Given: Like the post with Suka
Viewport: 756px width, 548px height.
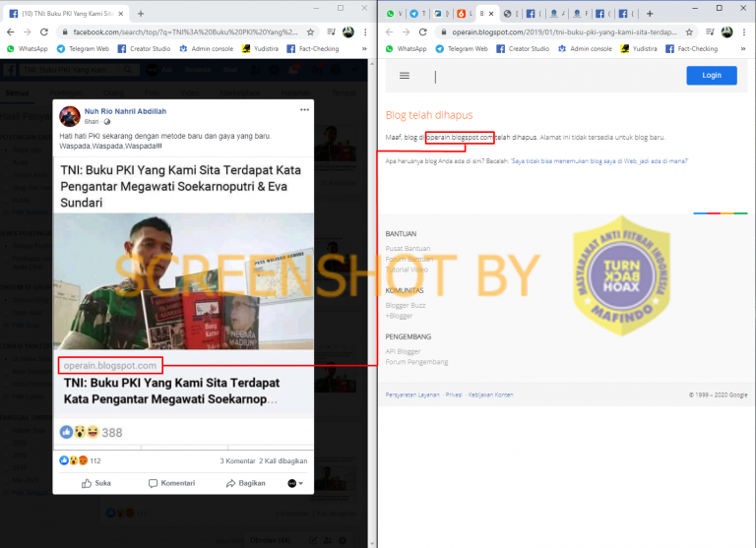Looking at the screenshot, I should pyautogui.click(x=95, y=483).
